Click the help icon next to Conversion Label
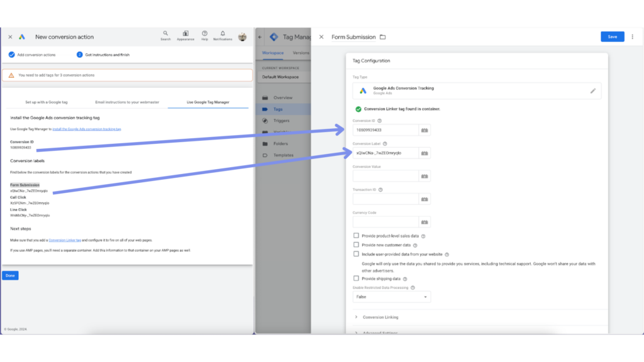Image resolution: width=644 pixels, height=362 pixels. pos(385,144)
